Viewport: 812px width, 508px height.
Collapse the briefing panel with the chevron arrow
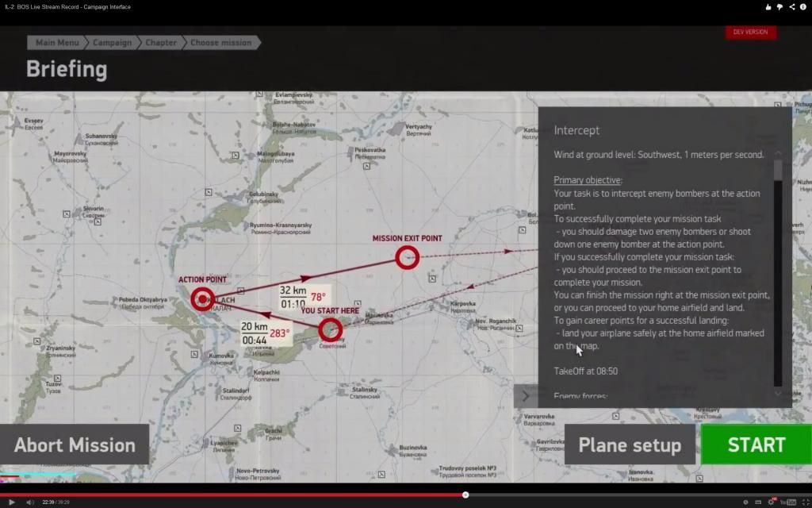click(x=526, y=396)
